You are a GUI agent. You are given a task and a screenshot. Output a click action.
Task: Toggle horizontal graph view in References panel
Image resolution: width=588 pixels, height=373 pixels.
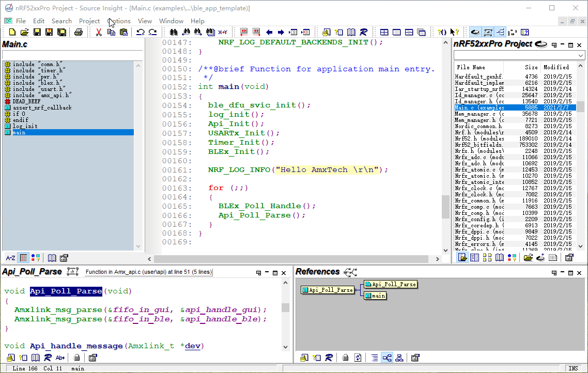coord(387,358)
